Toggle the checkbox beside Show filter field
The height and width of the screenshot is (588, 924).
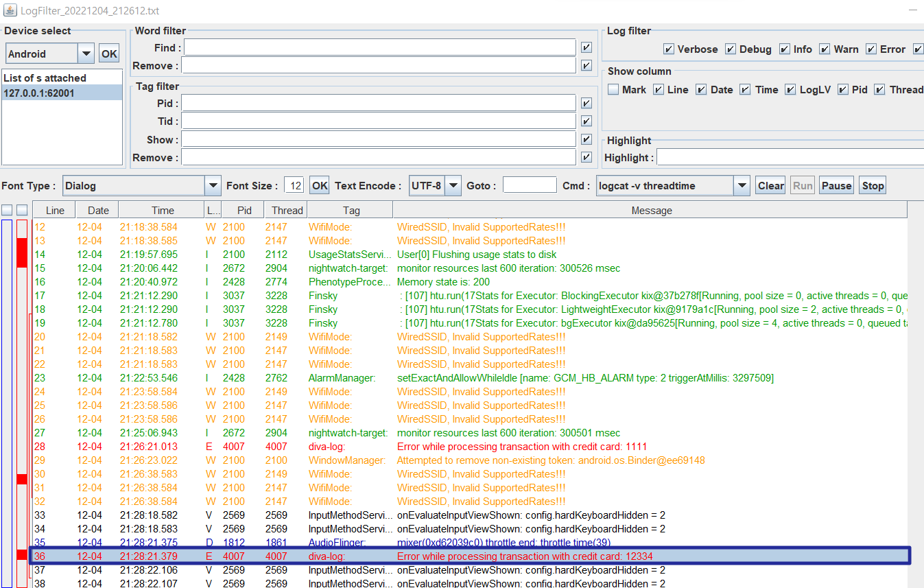coord(587,139)
